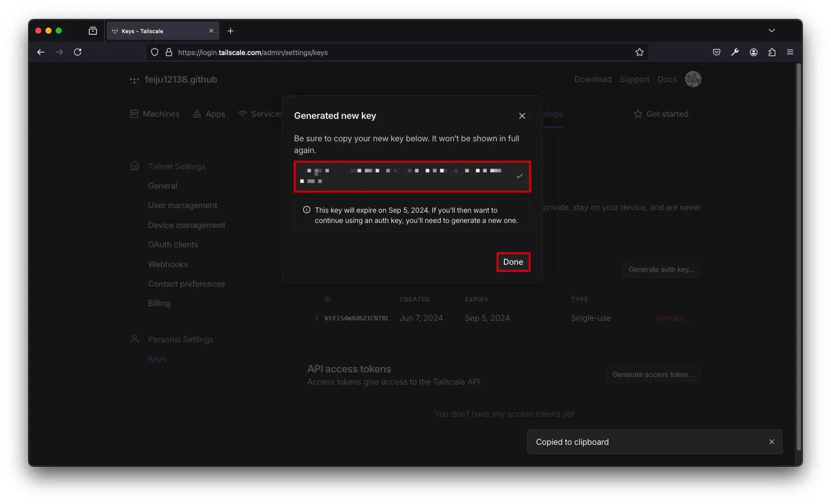
Task: Select the Keys - Tailscale browser tab
Action: (x=163, y=31)
